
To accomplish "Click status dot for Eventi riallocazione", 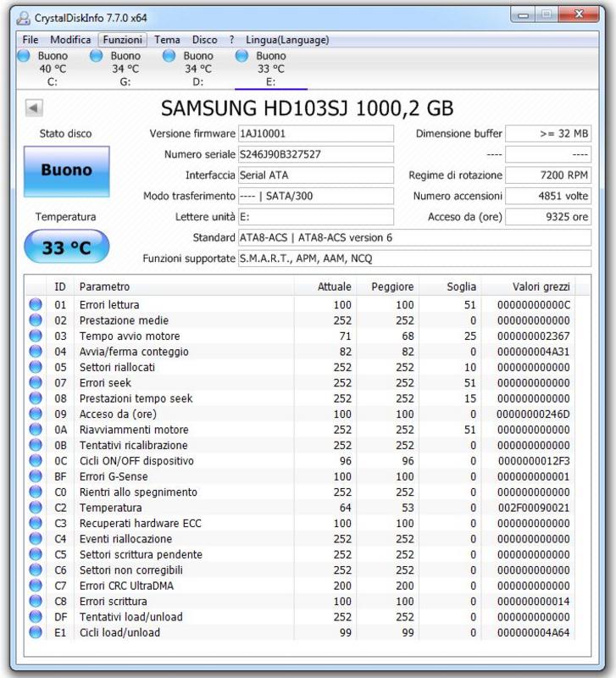I will coord(36,538).
